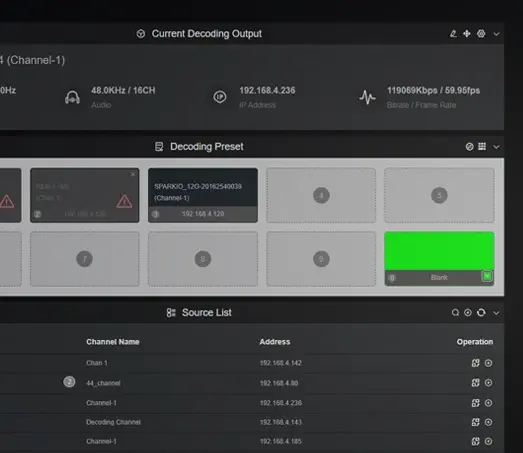Click the address 192.168.4.80
The width and height of the screenshot is (523, 453).
click(x=279, y=383)
